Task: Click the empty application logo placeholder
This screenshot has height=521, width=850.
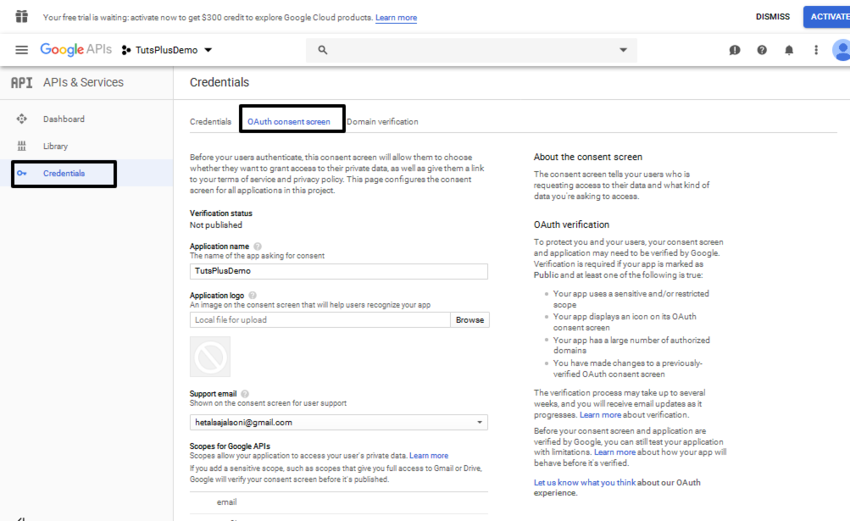Action: 210,356
